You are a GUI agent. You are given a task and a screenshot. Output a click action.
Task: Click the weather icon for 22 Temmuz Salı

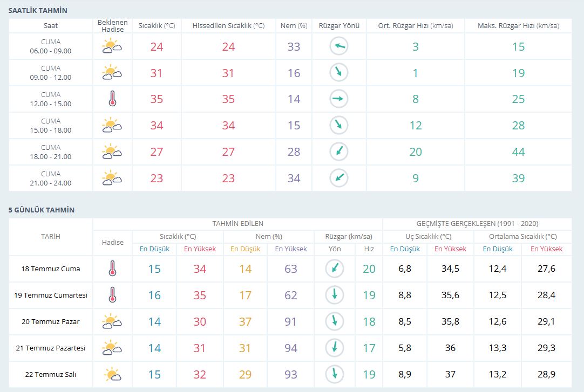[112, 374]
